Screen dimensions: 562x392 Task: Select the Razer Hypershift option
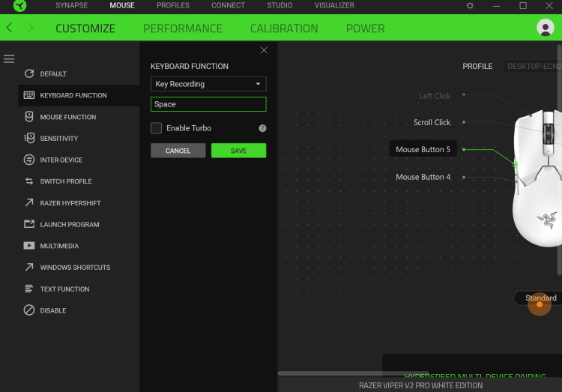(70, 203)
